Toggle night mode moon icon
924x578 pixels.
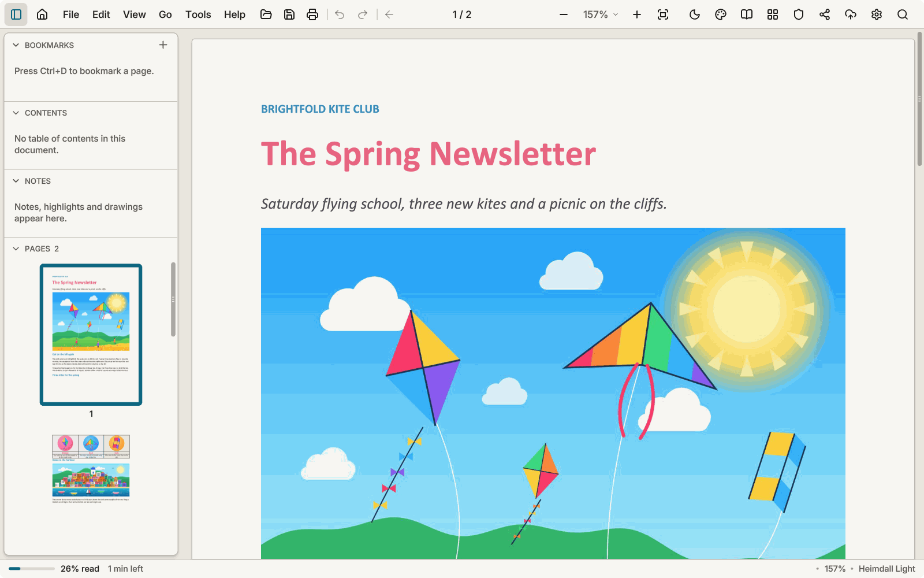[x=695, y=14]
